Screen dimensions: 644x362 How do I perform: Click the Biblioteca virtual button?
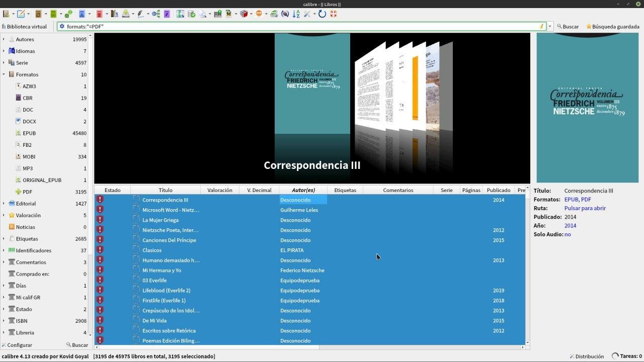click(x=24, y=27)
